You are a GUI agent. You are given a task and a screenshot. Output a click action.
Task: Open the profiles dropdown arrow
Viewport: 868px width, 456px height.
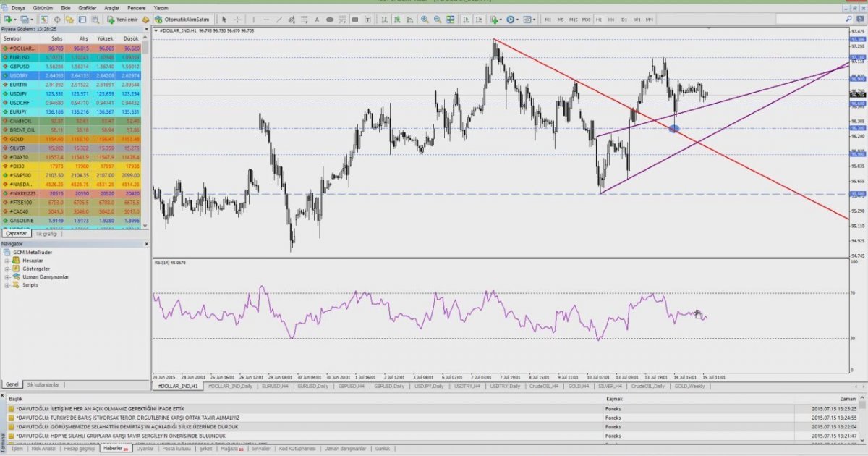coord(33,19)
